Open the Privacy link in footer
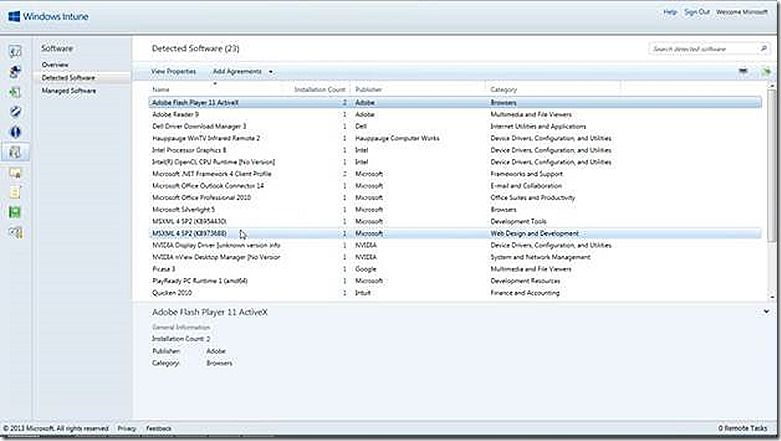Image resolution: width=781 pixels, height=441 pixels. coord(127,428)
